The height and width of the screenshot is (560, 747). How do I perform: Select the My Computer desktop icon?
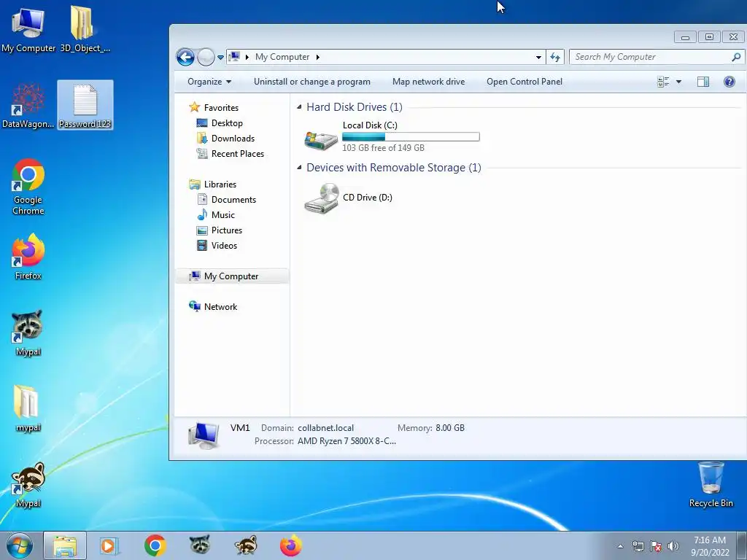(28, 29)
